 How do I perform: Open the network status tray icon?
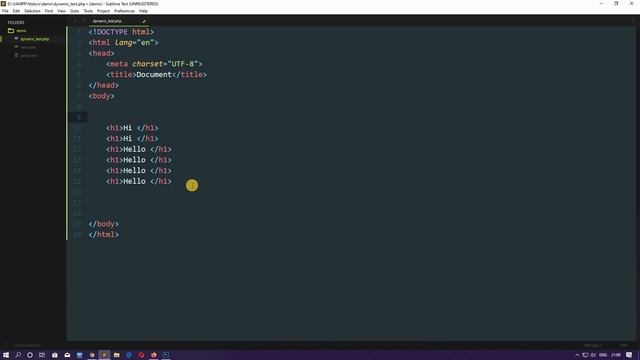point(585,355)
